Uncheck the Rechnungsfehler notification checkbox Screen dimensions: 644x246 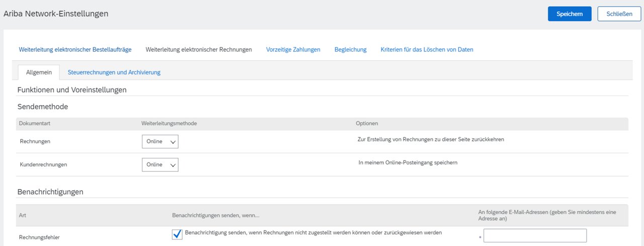177,234
